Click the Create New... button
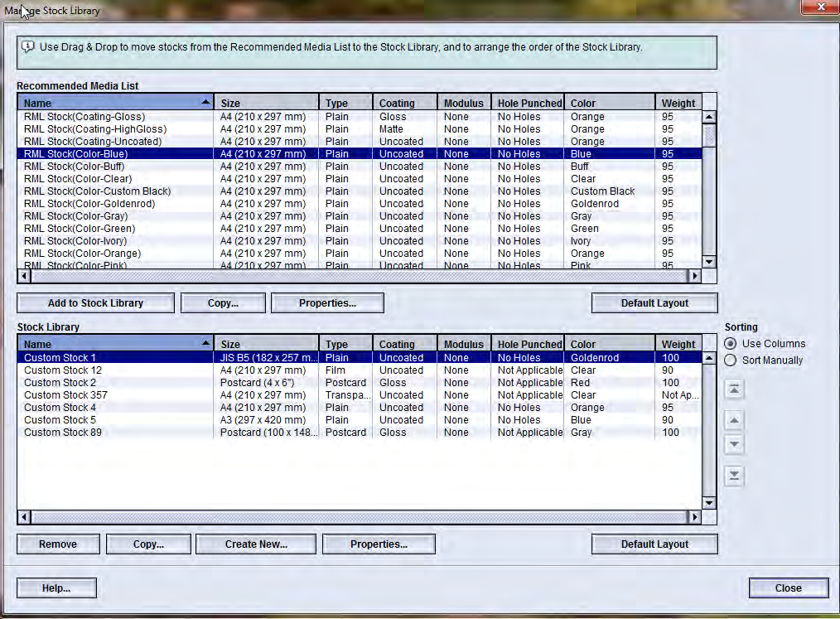This screenshot has height=619, width=840. 256,544
